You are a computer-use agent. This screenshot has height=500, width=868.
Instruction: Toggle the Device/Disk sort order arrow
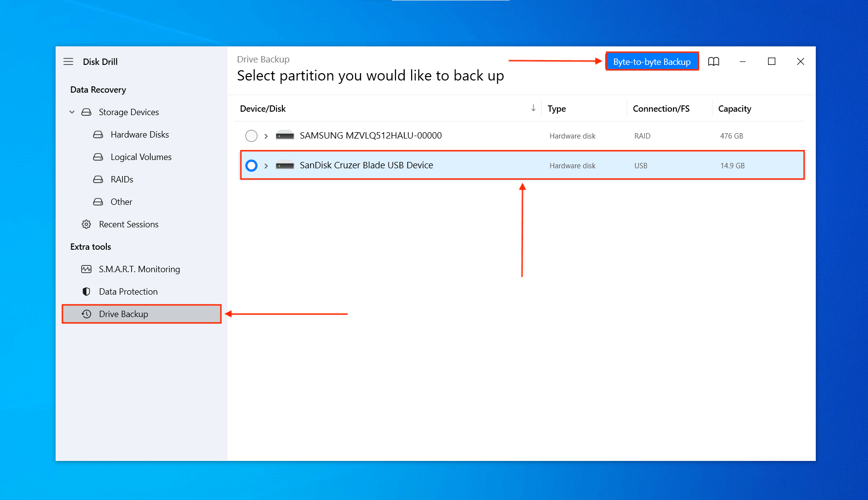533,108
